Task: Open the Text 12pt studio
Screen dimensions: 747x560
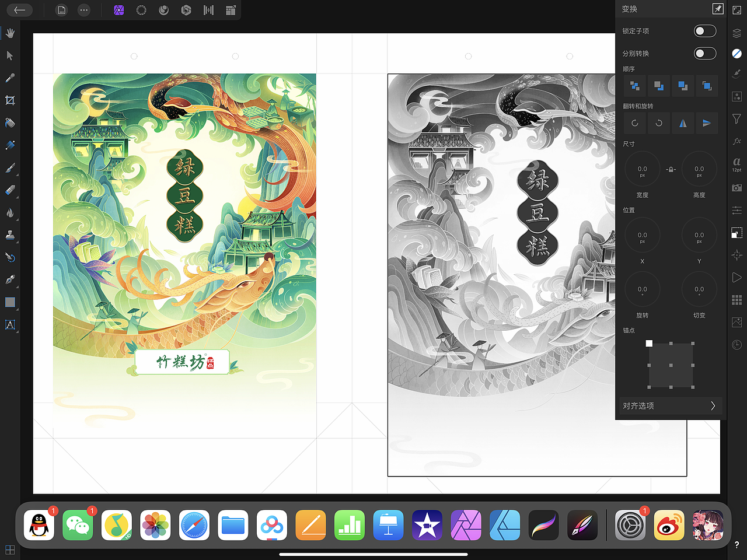Action: 736,164
